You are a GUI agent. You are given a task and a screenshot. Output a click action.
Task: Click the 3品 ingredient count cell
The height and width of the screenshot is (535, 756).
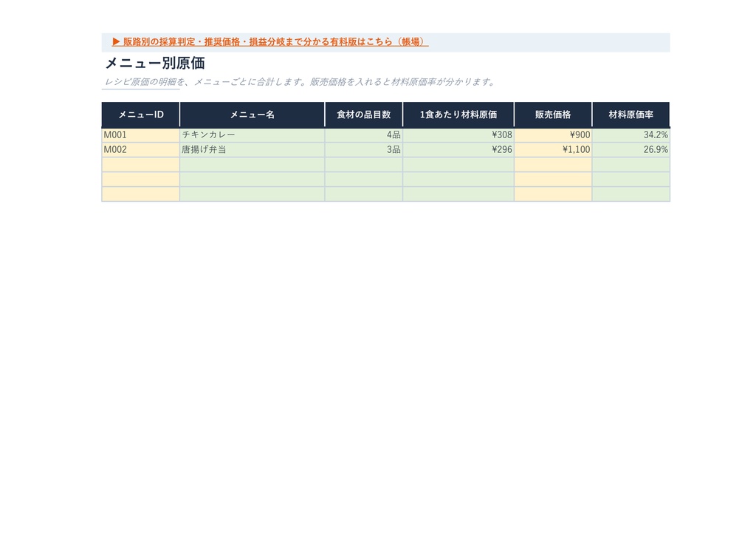point(363,150)
